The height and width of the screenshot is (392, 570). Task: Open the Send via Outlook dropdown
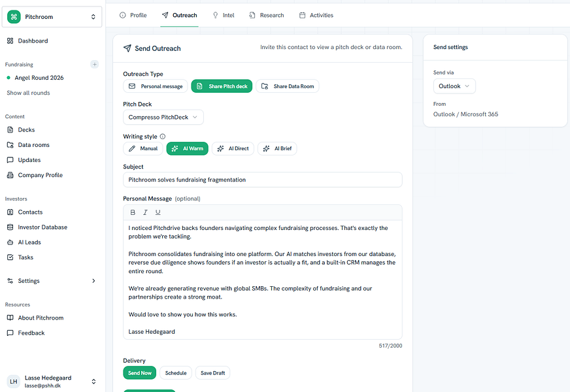coord(454,86)
